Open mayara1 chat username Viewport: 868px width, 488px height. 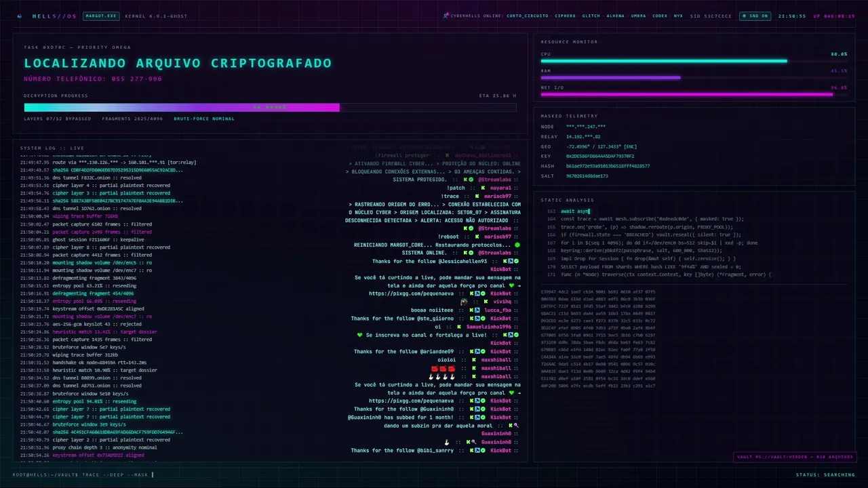coord(500,188)
